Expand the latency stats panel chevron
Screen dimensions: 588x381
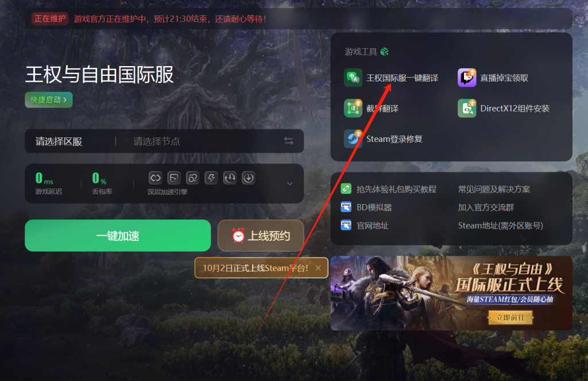click(289, 183)
